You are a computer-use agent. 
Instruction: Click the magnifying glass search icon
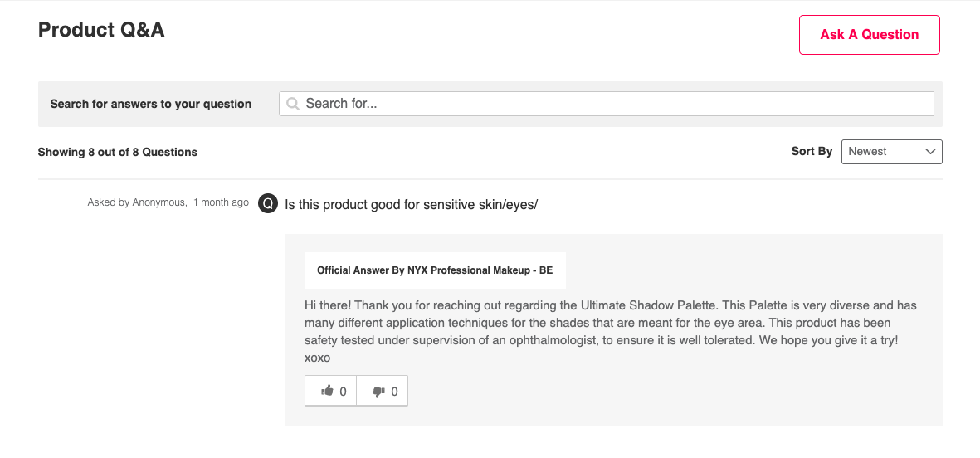click(x=293, y=104)
